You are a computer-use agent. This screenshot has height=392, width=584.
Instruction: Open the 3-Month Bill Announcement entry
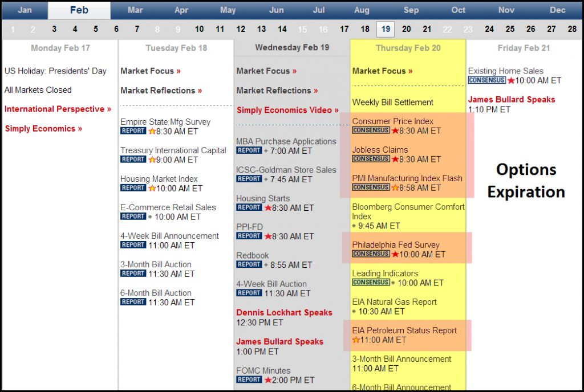pyautogui.click(x=401, y=359)
